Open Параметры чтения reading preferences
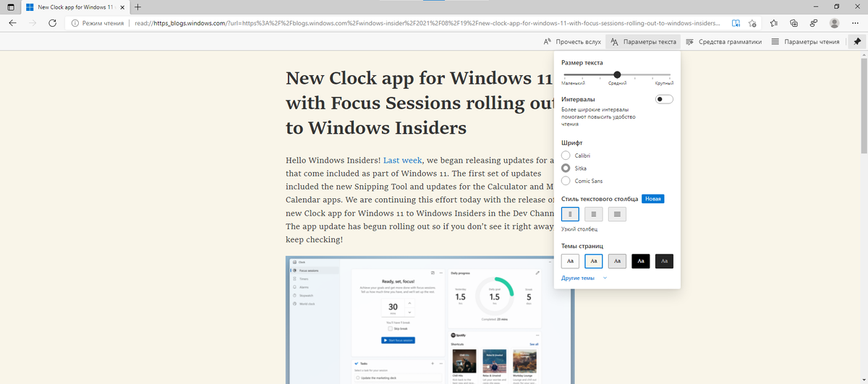 click(805, 41)
